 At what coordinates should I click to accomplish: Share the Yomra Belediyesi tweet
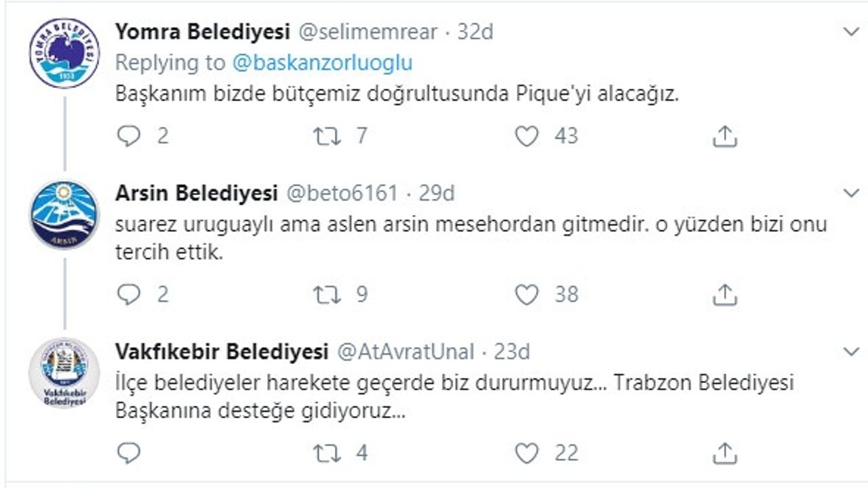pyautogui.click(x=724, y=136)
